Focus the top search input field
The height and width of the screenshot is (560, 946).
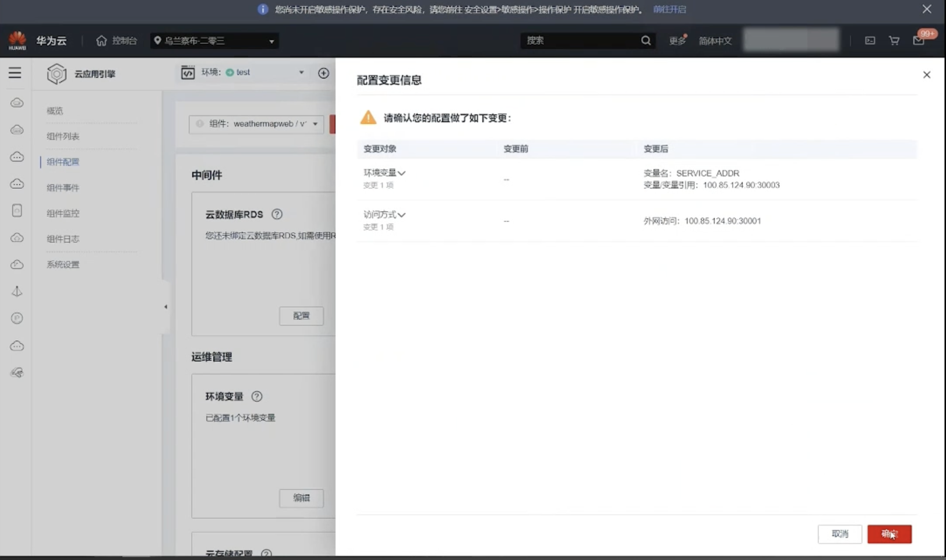581,40
